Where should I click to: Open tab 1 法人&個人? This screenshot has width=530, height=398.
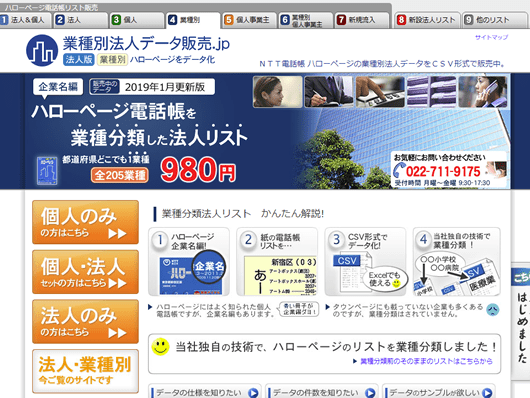pos(25,20)
